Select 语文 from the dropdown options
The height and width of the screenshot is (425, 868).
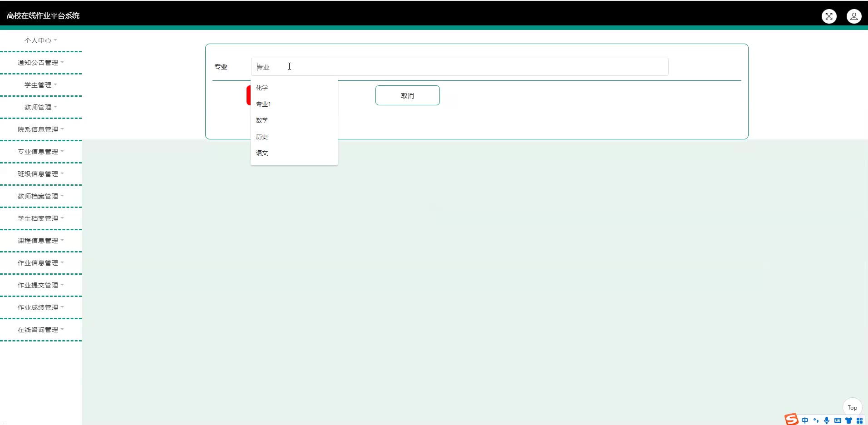(x=294, y=153)
